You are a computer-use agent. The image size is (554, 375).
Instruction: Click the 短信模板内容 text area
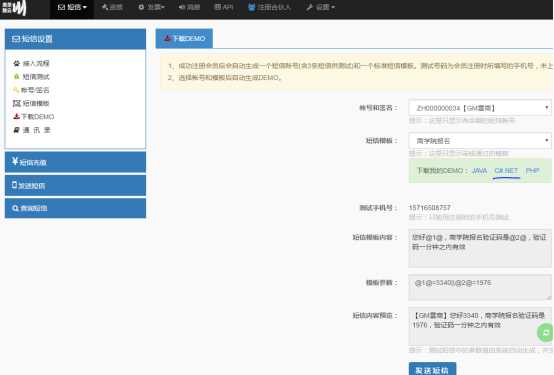coord(480,248)
